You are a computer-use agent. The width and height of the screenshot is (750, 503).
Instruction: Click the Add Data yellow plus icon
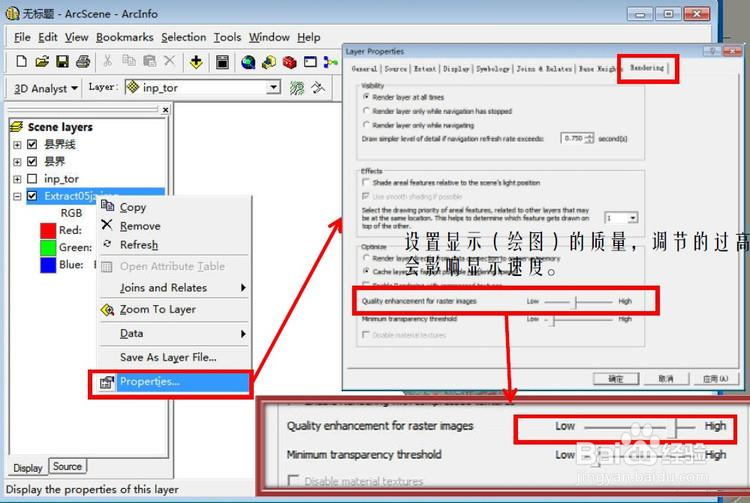point(196,62)
